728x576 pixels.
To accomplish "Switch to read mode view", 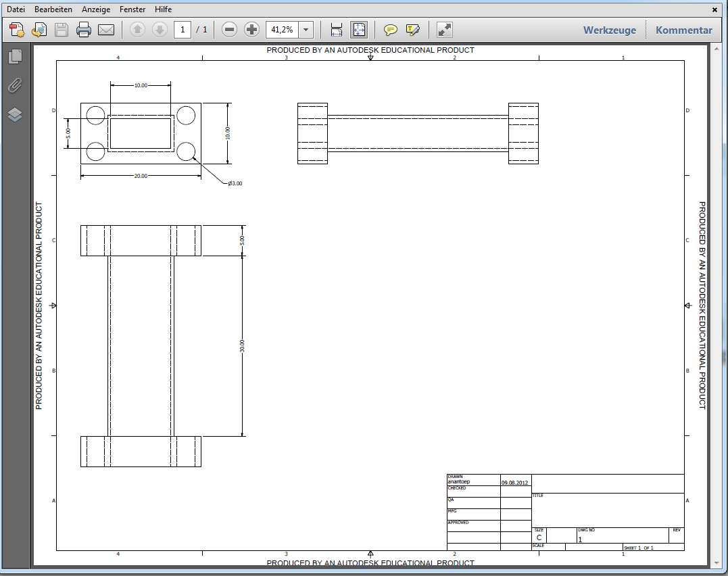I will (x=444, y=30).
